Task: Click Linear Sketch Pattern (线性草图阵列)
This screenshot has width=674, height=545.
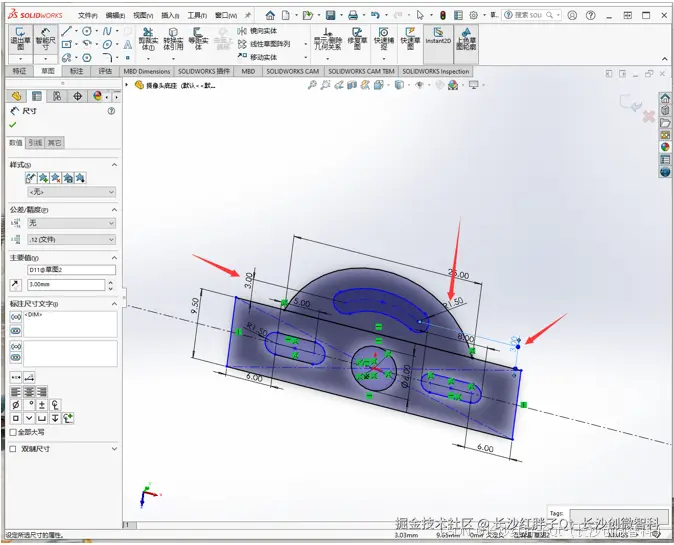Action: (264, 44)
